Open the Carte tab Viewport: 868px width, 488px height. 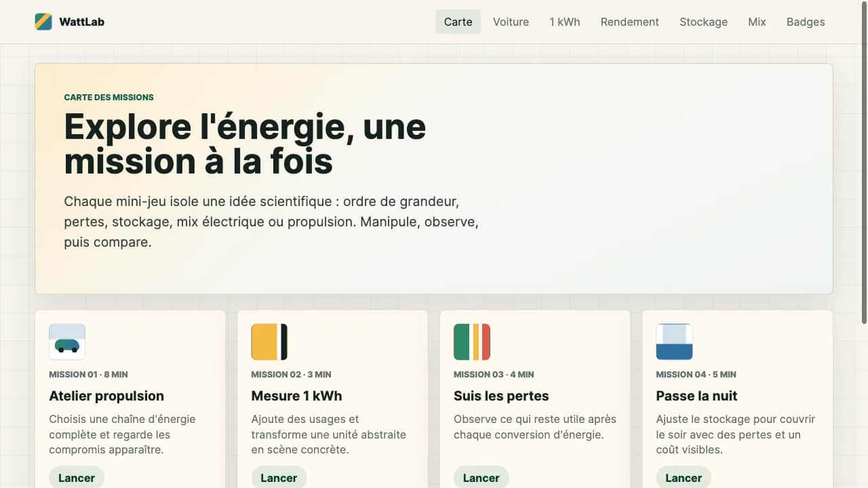458,22
